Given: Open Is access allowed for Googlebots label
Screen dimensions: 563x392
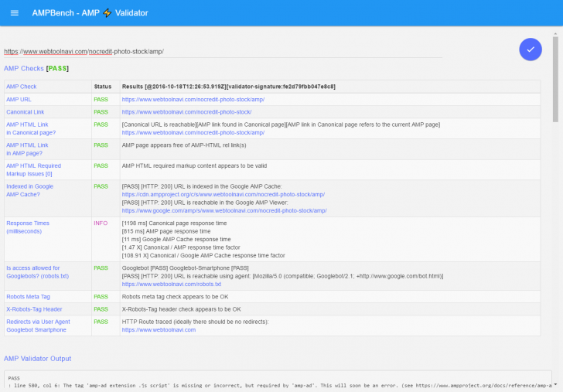Looking at the screenshot, I should pos(37,272).
